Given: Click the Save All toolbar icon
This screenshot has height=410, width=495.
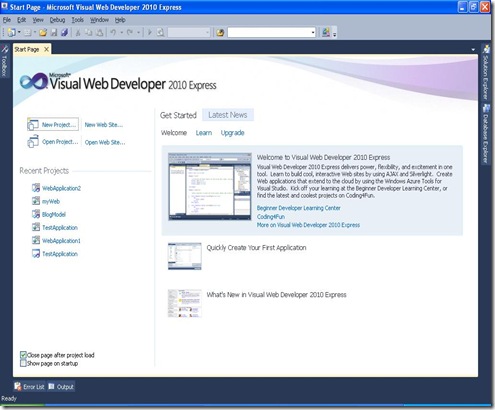Looking at the screenshot, I should [x=65, y=32].
